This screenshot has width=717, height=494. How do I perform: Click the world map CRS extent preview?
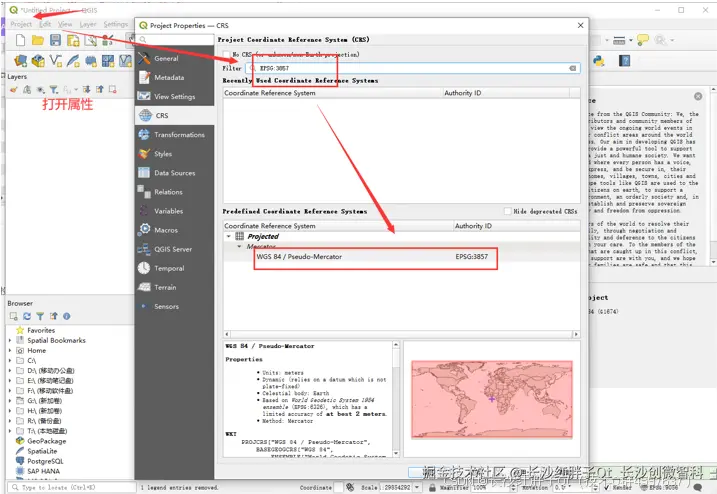(492, 399)
